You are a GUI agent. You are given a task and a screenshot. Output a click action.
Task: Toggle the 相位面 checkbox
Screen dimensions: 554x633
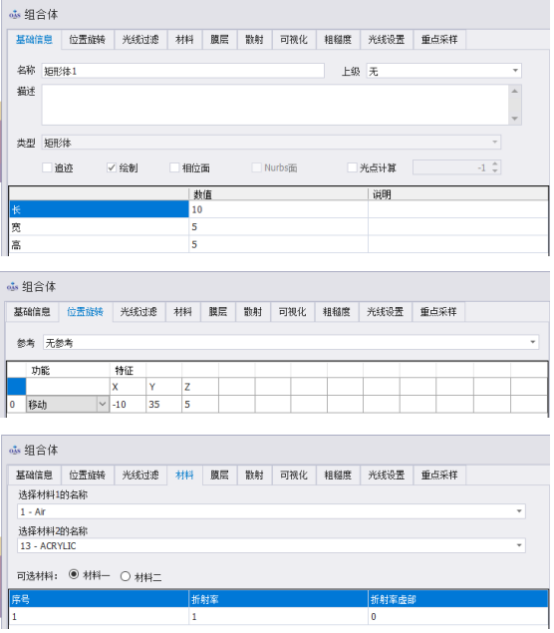click(x=174, y=168)
